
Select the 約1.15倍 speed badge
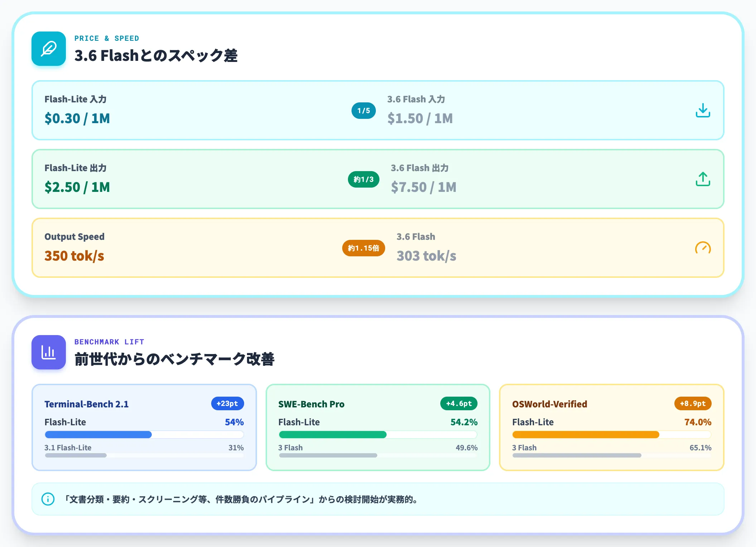click(x=364, y=248)
